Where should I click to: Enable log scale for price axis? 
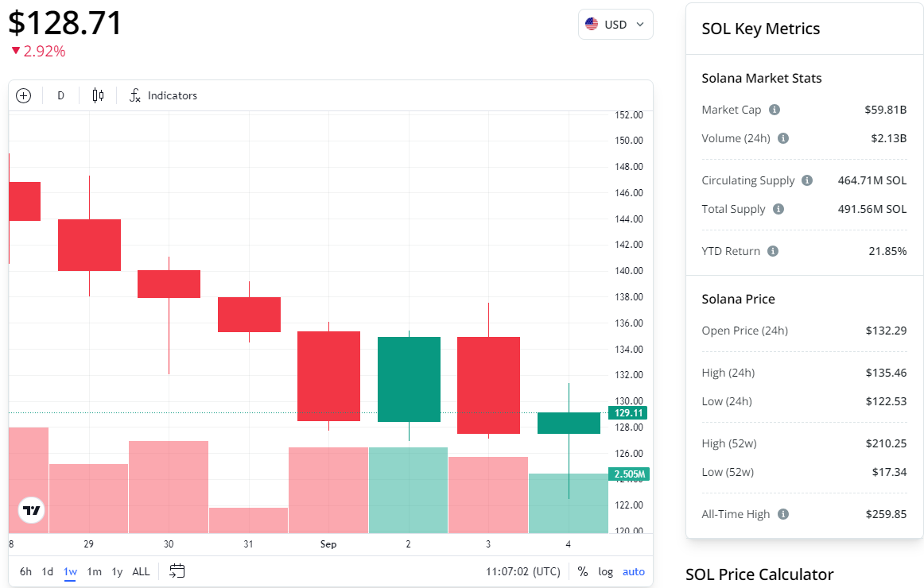(x=606, y=571)
